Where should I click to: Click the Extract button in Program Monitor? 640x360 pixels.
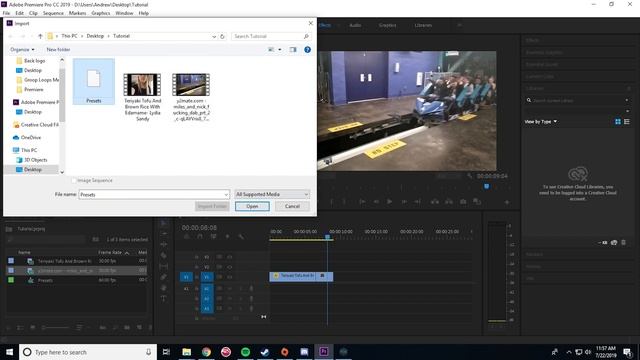point(449,202)
